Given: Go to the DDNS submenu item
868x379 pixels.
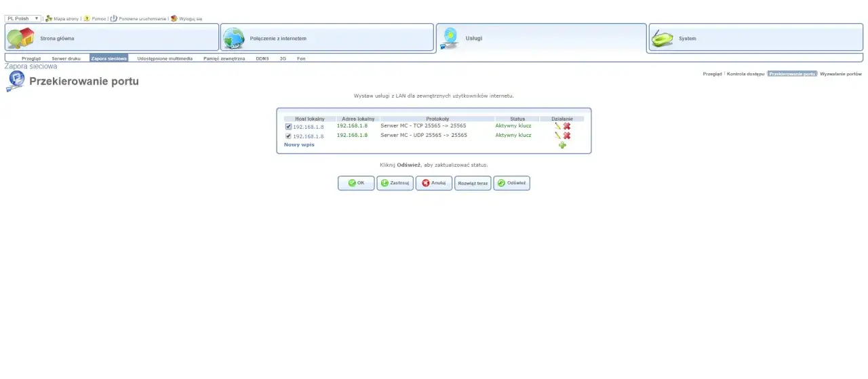Looking at the screenshot, I should click(x=262, y=59).
